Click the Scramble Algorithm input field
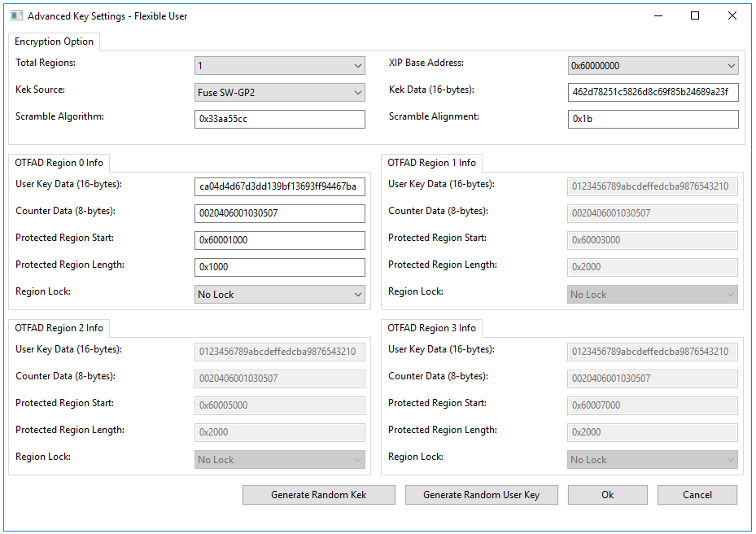 [x=279, y=119]
